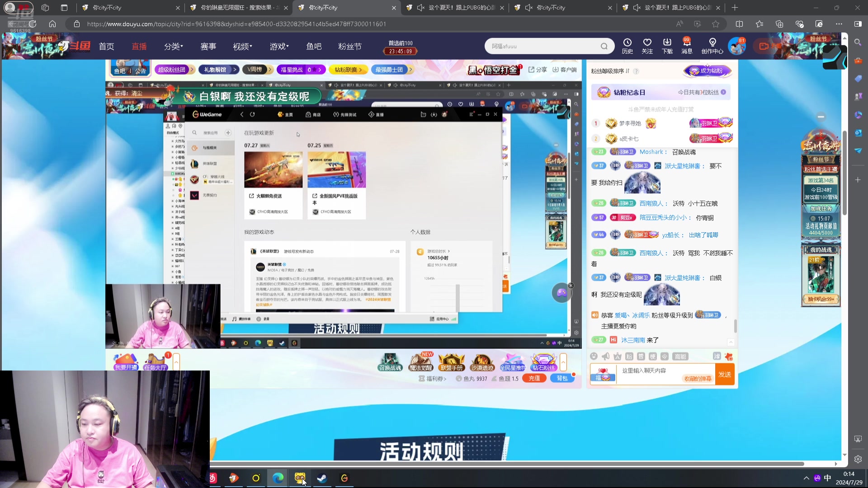
Task: Open the 全民星推荐 activity icon
Action: tap(513, 362)
